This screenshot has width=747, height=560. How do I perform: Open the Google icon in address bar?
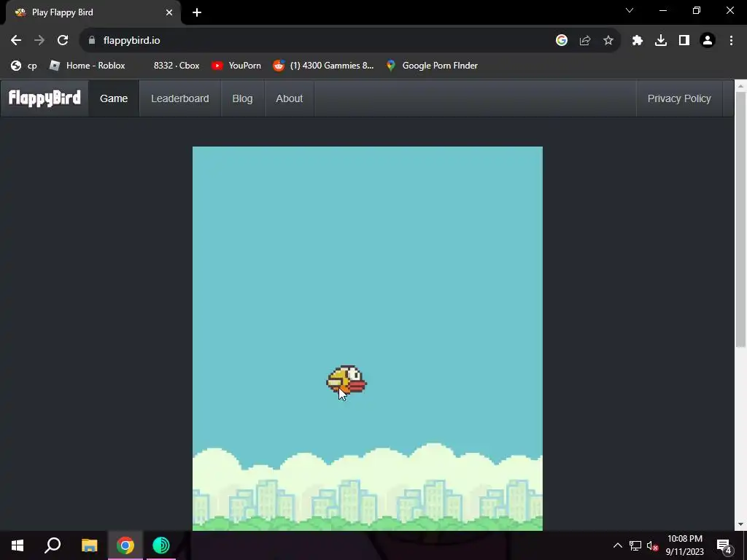[562, 41]
